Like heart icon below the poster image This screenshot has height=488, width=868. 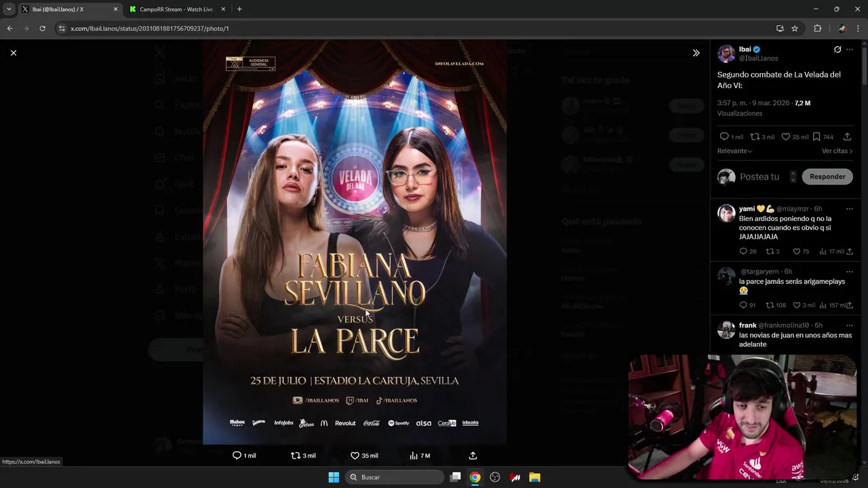tap(355, 455)
